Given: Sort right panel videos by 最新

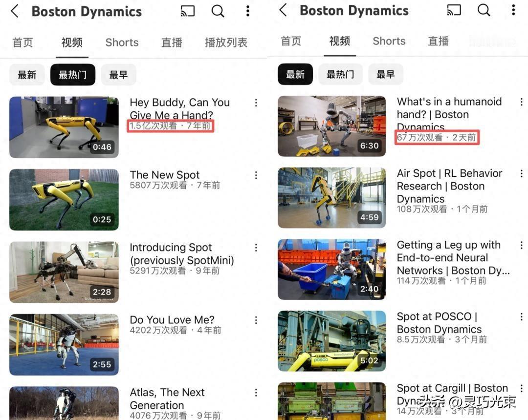Looking at the screenshot, I should tap(295, 74).
